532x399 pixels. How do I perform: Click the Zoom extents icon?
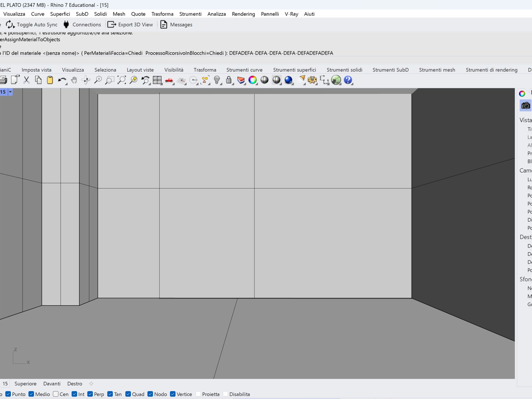coord(121,80)
